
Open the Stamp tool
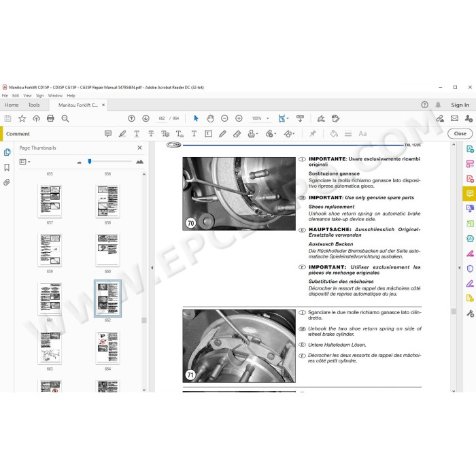[252, 133]
